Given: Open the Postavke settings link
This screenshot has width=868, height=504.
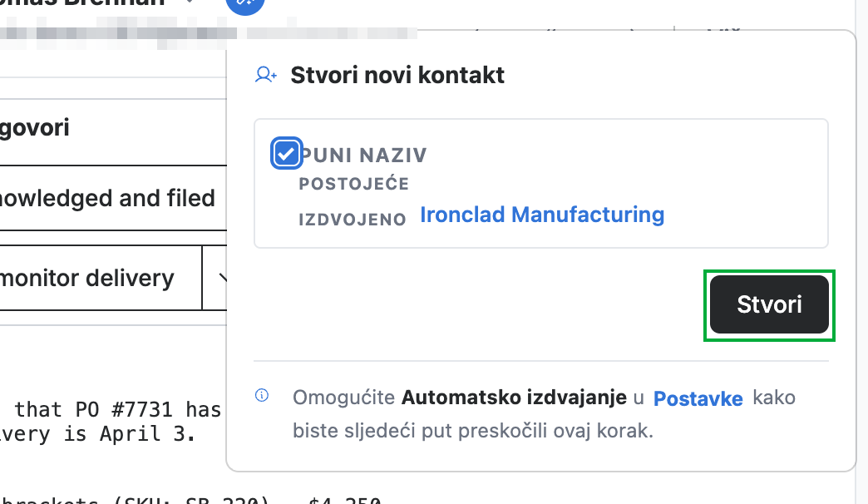Looking at the screenshot, I should tap(698, 398).
